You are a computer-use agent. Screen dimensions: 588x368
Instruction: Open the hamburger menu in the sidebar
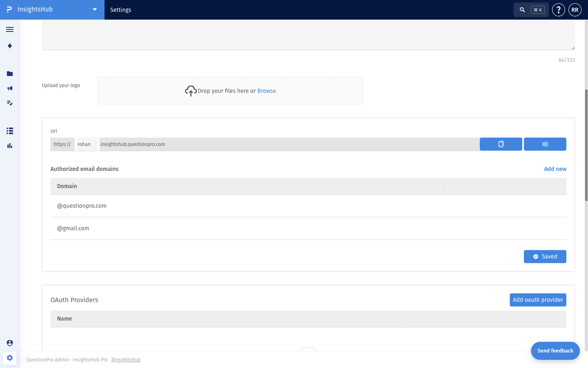pyautogui.click(x=10, y=29)
